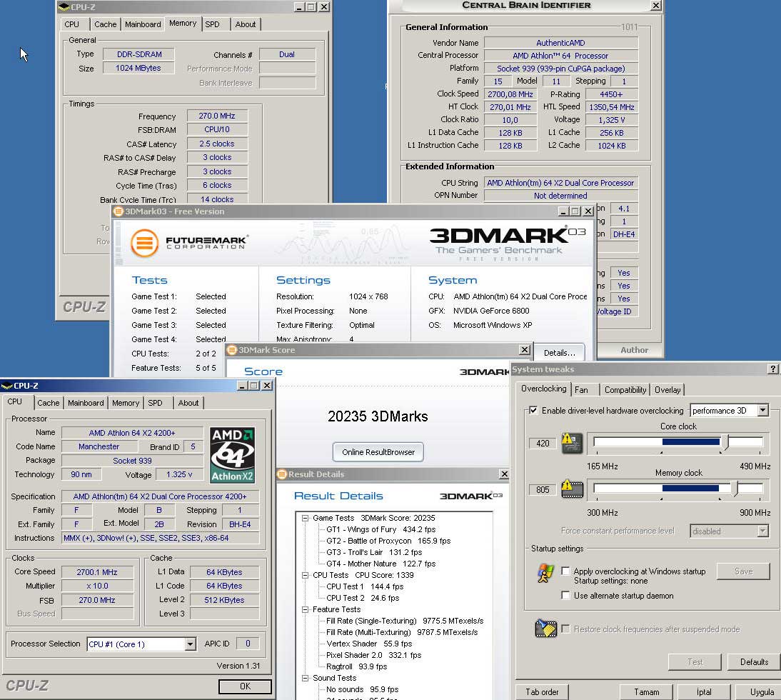Collapse the Feature Tests tree node
781x700 pixels.
[x=305, y=609]
